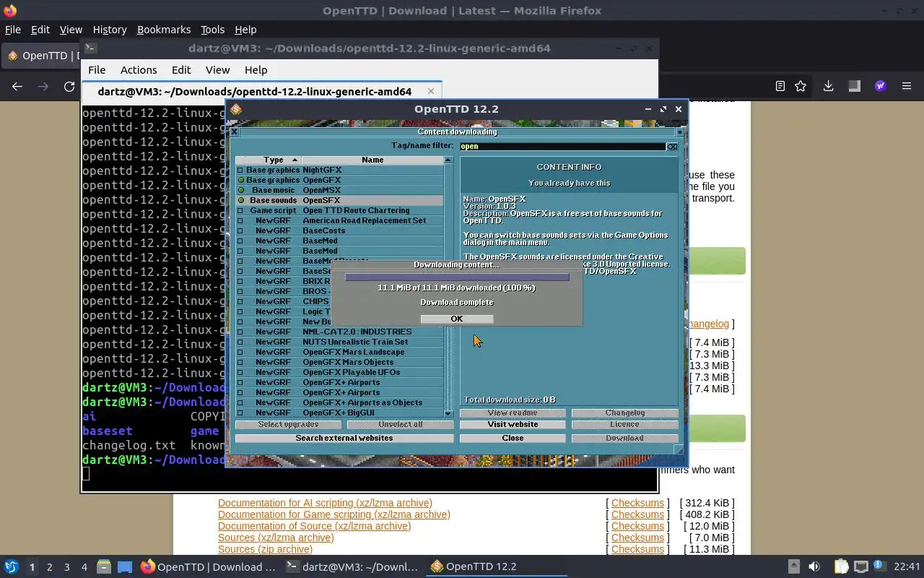
Task: Open Firefox hamburger application menu
Action: [x=907, y=86]
